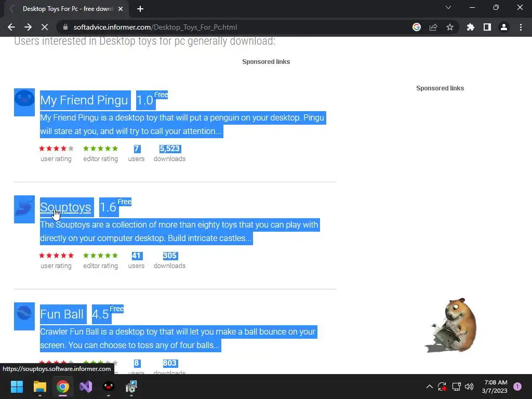532x399 pixels.
Task: Bookmark this page with the star
Action: 450,27
